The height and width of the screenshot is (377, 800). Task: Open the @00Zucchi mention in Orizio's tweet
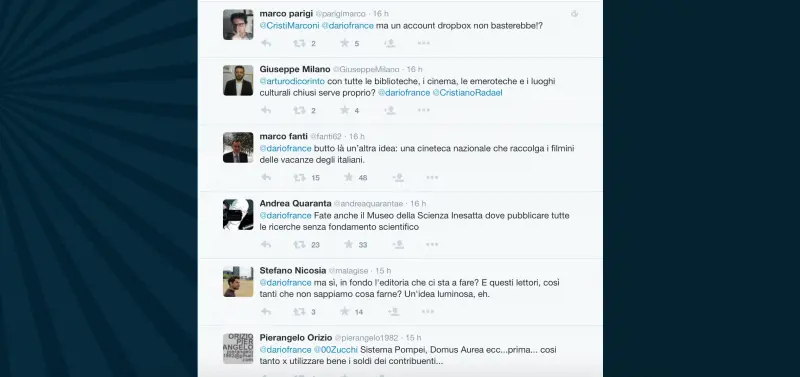pos(335,350)
